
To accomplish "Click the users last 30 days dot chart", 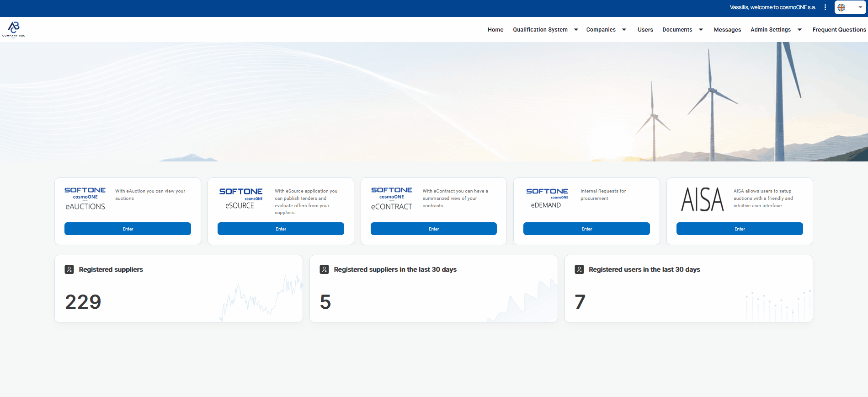I will (778, 305).
